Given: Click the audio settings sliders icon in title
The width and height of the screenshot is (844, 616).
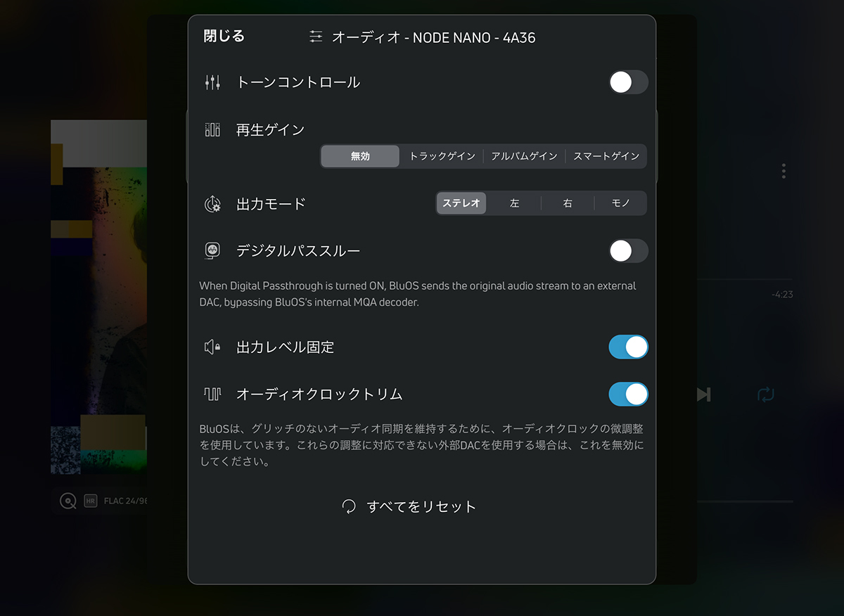Looking at the screenshot, I should click(316, 37).
